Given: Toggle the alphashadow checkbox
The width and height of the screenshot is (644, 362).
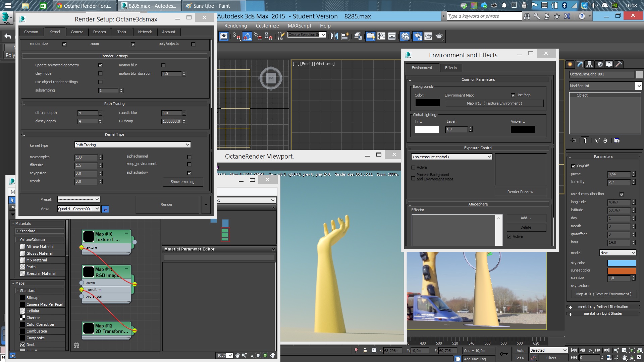Looking at the screenshot, I should 189,173.
